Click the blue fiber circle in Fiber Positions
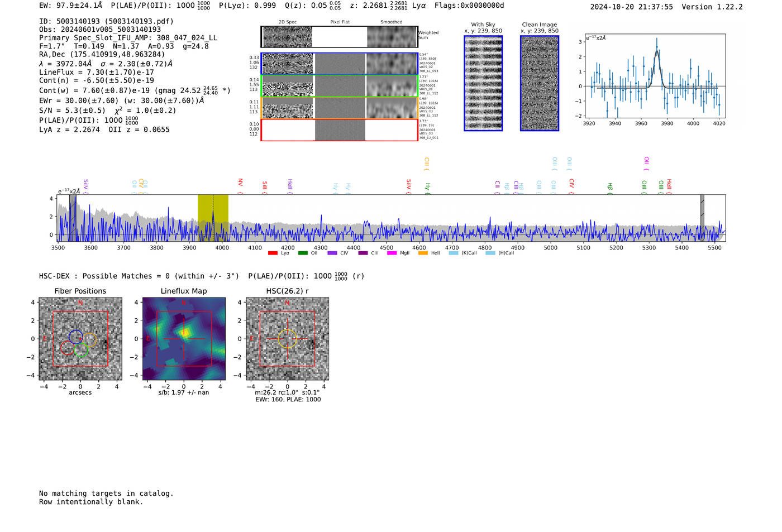This screenshot has height=532, width=782. click(x=76, y=337)
